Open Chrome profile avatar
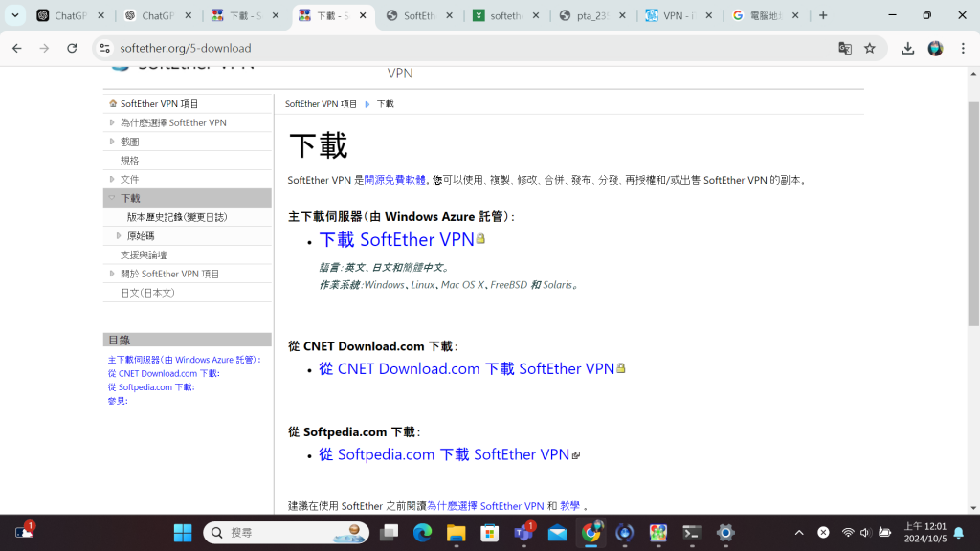Viewport: 980px width, 551px height. point(935,48)
